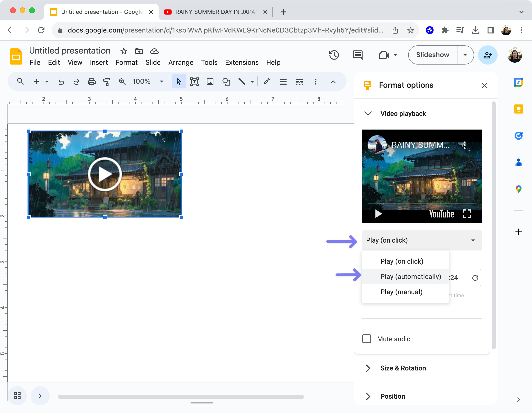532x413 pixels.
Task: Click the camera meet icon
Action: [x=384, y=55]
